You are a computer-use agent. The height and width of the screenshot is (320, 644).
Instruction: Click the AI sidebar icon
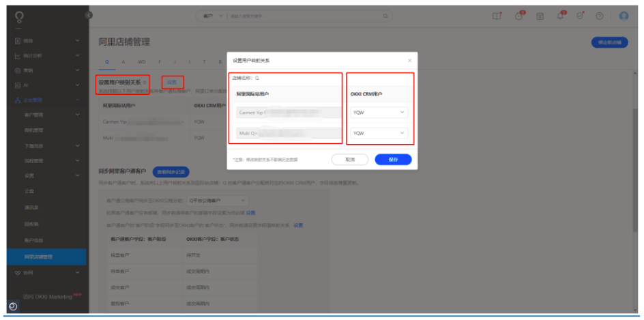(x=18, y=85)
